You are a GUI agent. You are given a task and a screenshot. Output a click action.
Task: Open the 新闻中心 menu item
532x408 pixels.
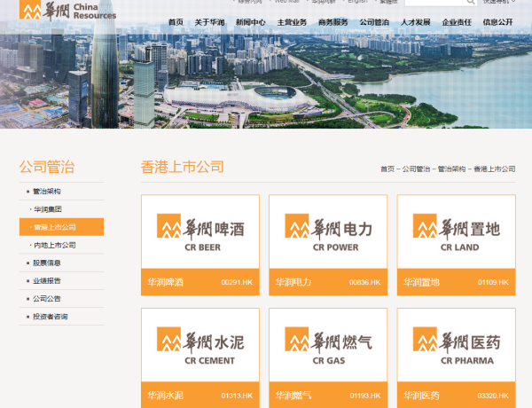click(251, 22)
